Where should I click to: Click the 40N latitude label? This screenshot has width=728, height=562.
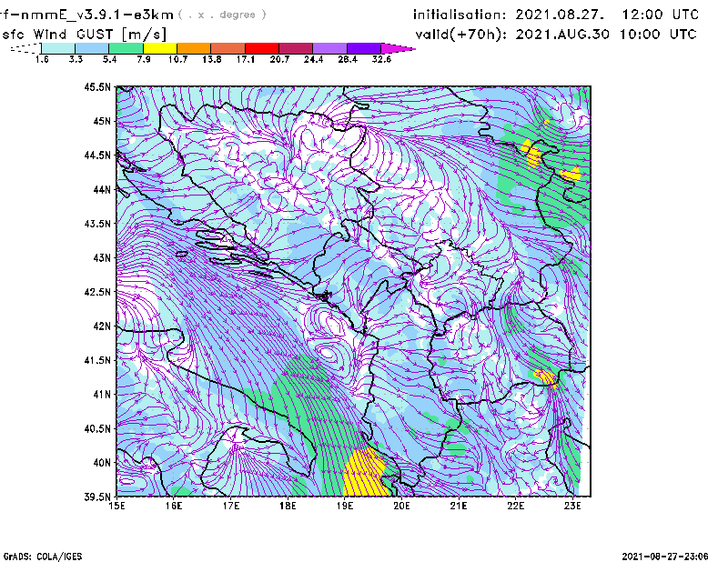(102, 463)
